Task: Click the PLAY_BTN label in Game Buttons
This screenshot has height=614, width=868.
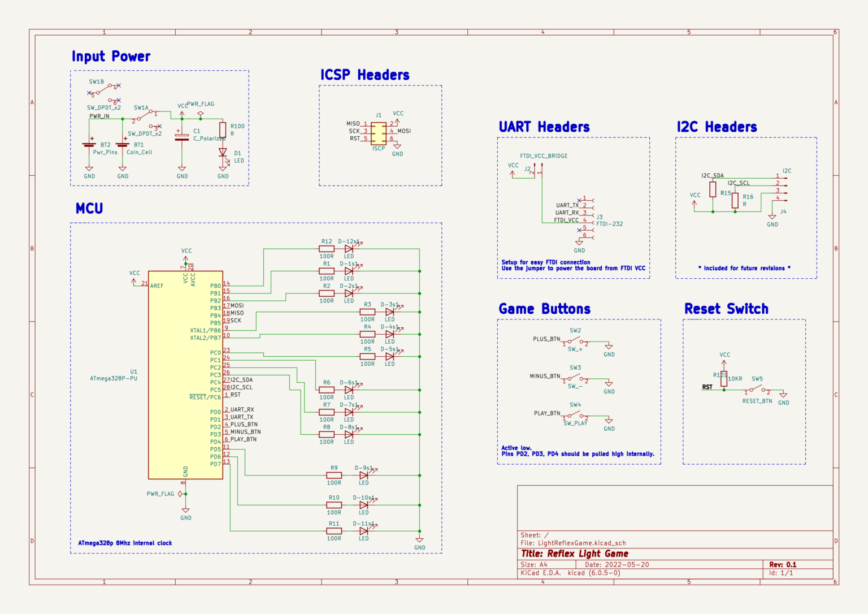Action: 547,413
